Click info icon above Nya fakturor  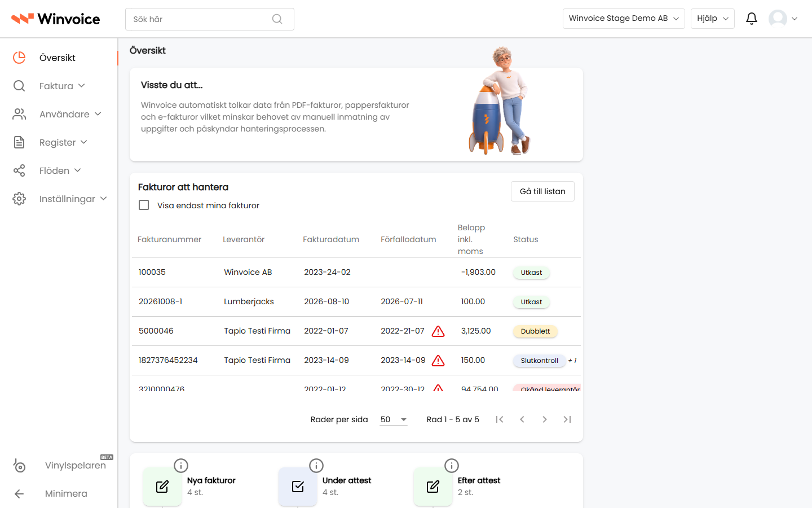(181, 466)
